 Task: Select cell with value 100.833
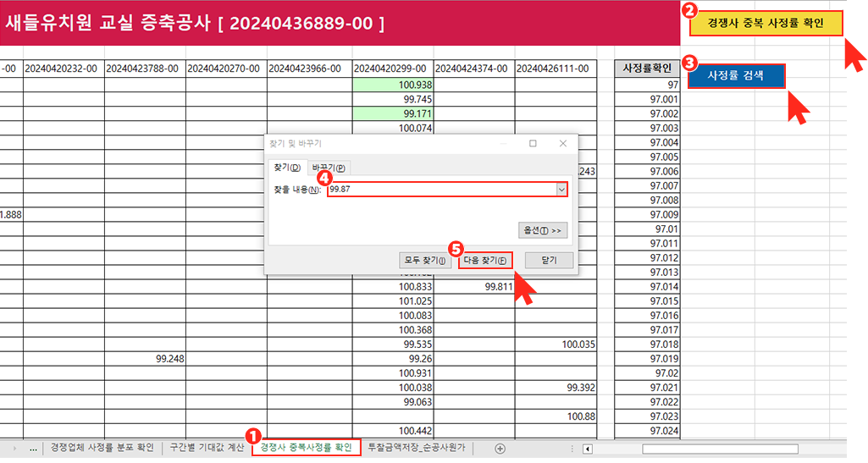(393, 287)
